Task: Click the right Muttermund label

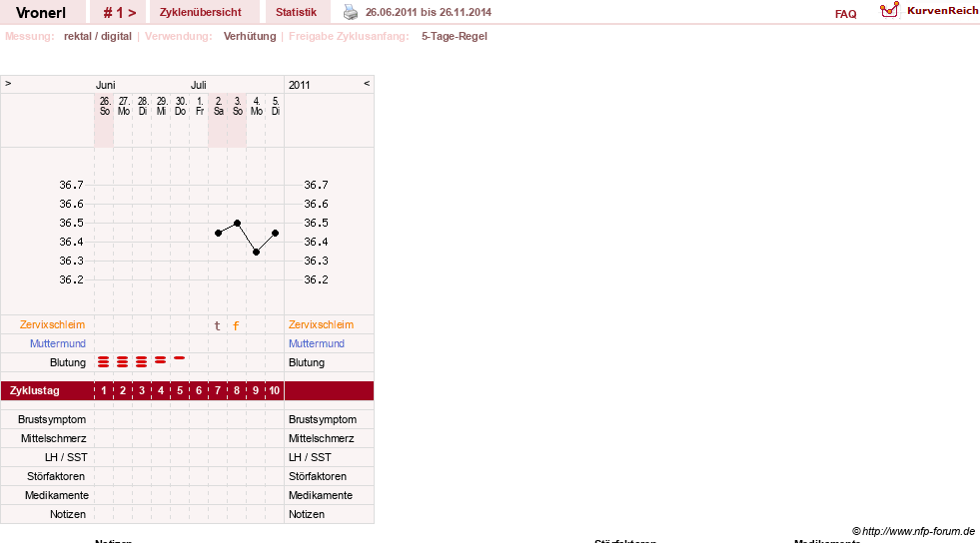Action: (x=317, y=343)
